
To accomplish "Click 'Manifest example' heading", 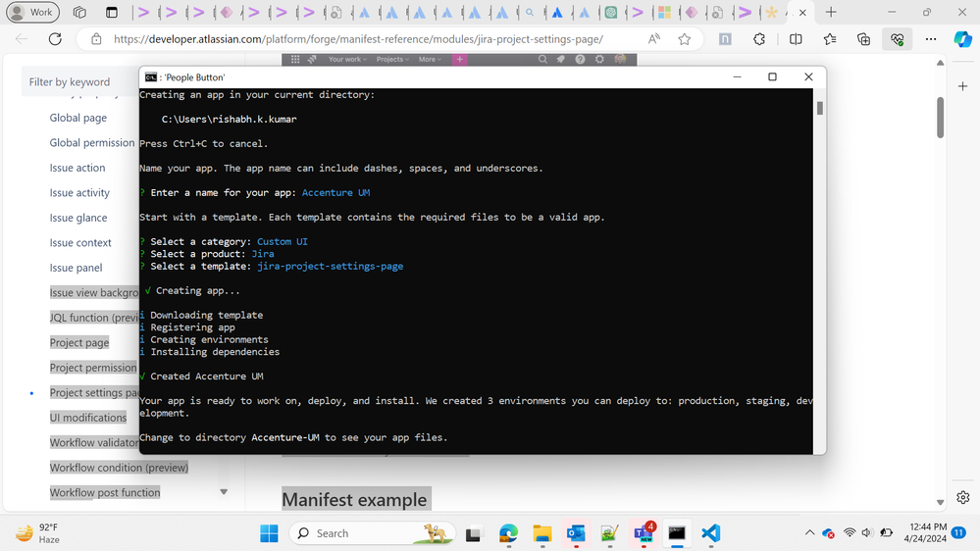I will point(354,500).
